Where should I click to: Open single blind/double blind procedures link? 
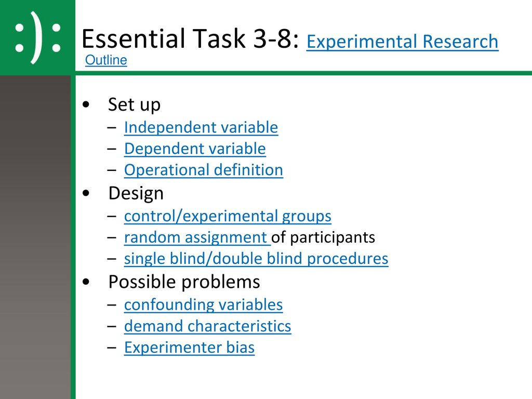pos(256,259)
